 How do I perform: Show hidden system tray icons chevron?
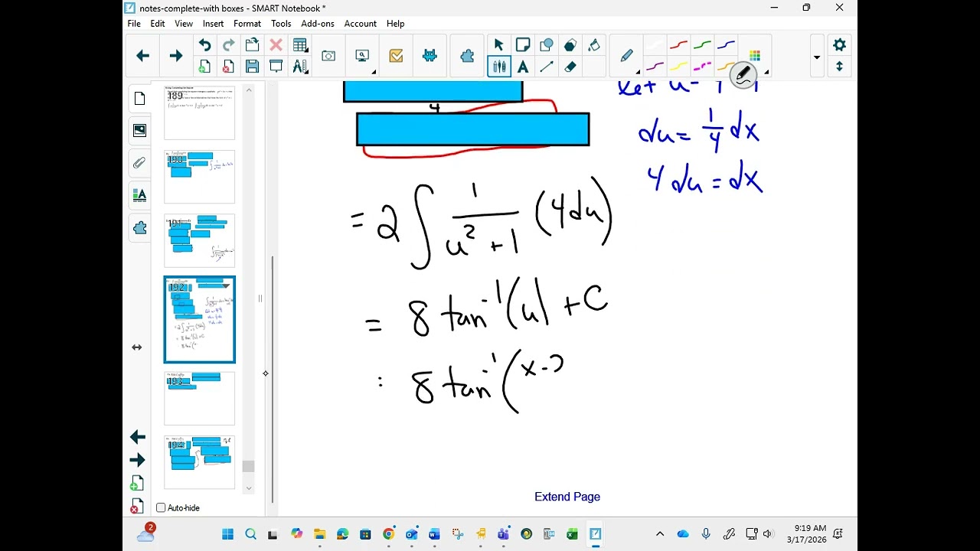coord(660,534)
